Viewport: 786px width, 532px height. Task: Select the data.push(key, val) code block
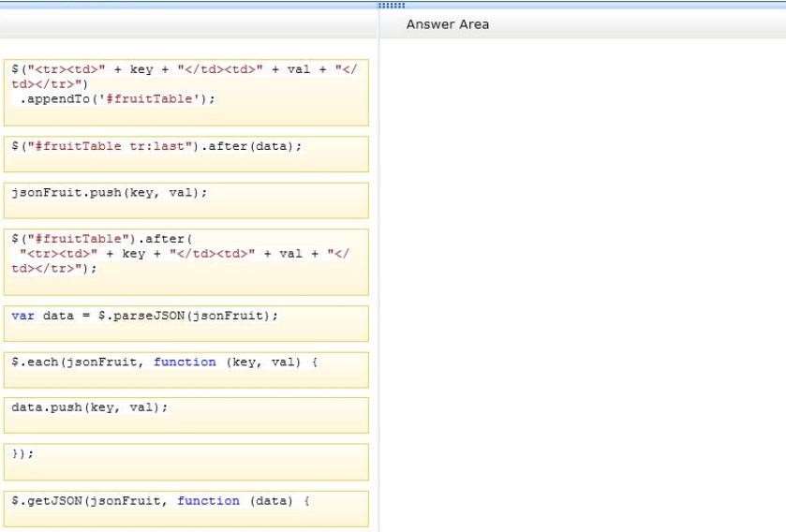(x=186, y=415)
